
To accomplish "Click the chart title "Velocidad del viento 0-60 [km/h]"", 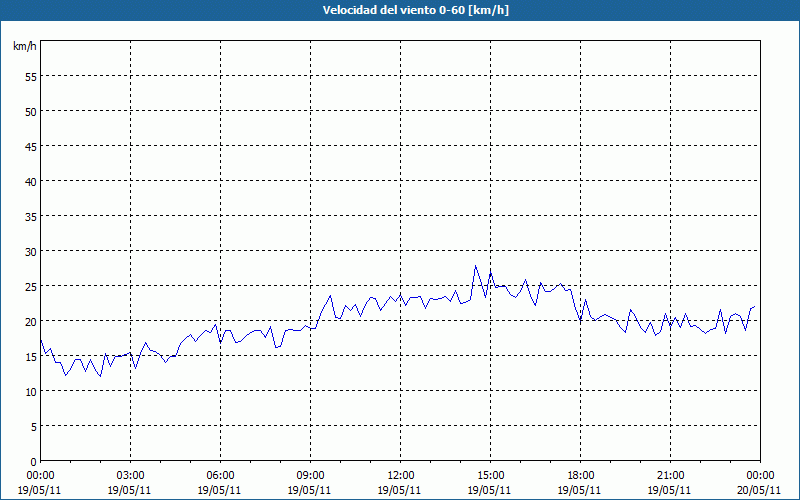I will [415, 10].
